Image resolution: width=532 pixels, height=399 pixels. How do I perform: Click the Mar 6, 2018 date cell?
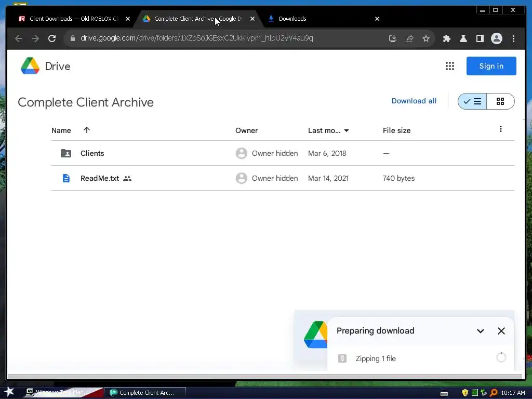(x=327, y=153)
